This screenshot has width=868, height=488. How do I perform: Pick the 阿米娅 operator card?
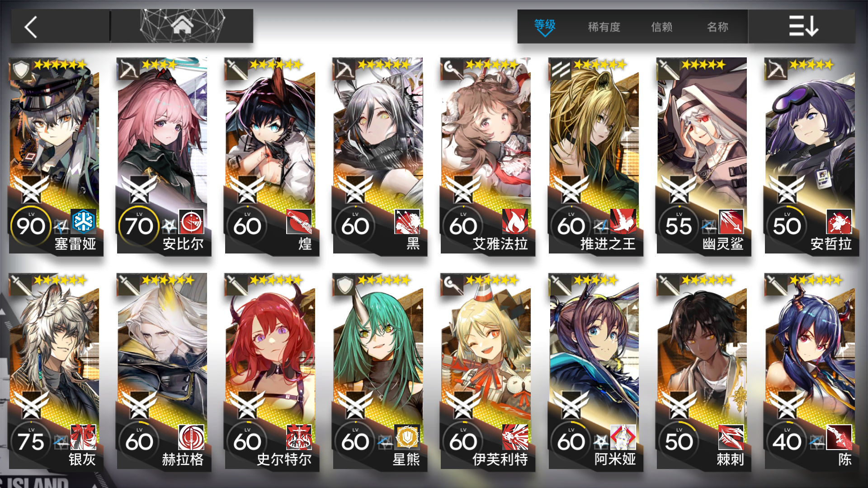(x=595, y=371)
